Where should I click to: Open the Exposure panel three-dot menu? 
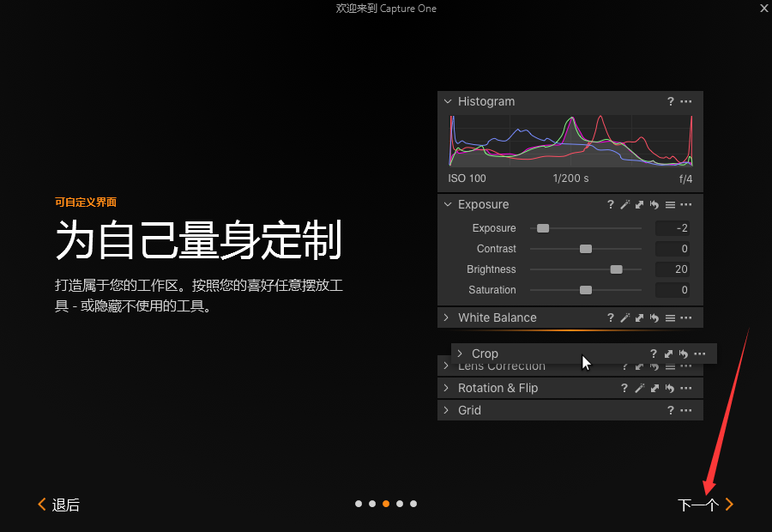pyautogui.click(x=686, y=204)
